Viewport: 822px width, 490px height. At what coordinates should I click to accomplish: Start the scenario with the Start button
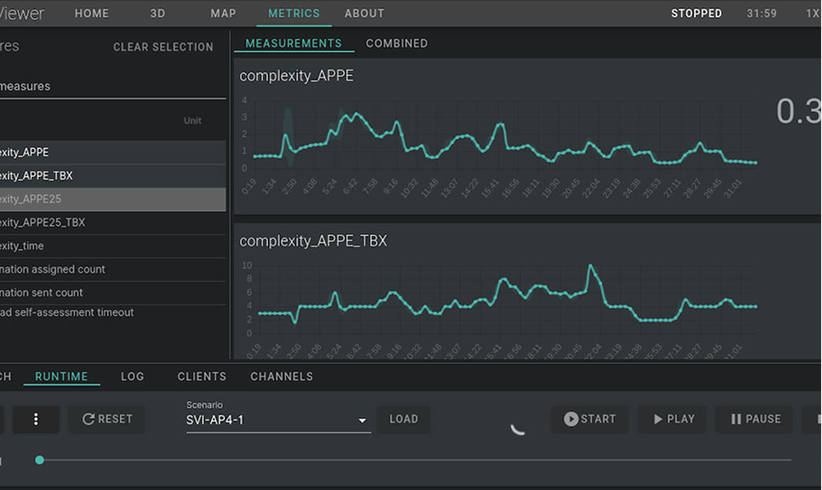point(590,419)
